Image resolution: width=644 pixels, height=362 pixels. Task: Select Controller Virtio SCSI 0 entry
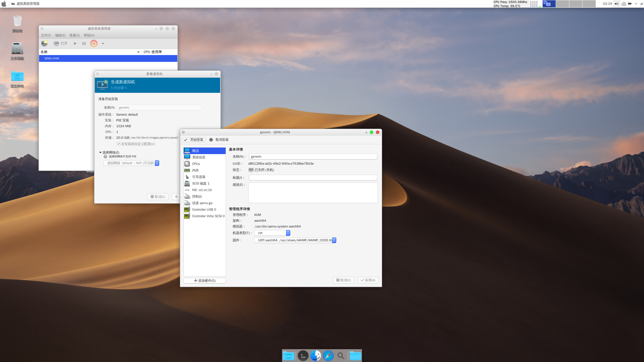click(205, 216)
